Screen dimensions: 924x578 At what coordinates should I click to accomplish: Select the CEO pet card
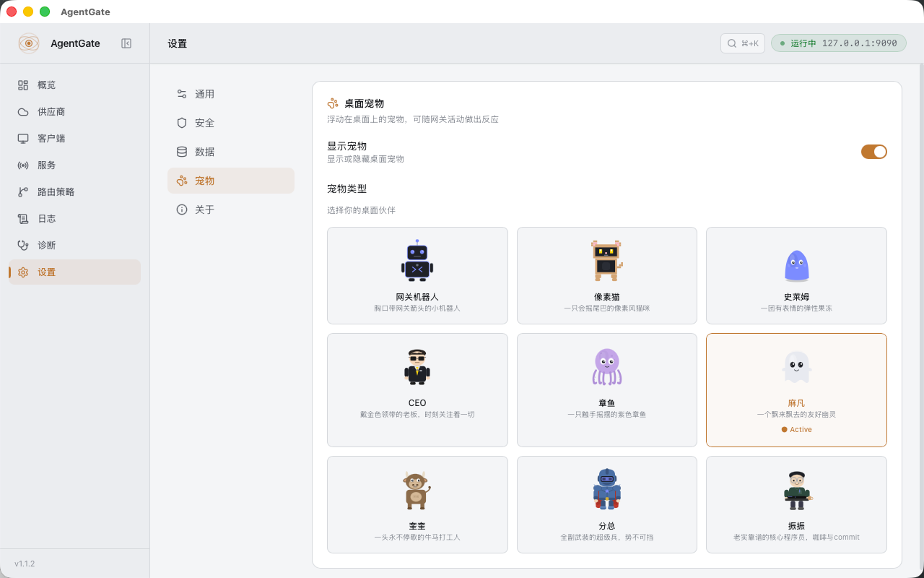(x=417, y=390)
